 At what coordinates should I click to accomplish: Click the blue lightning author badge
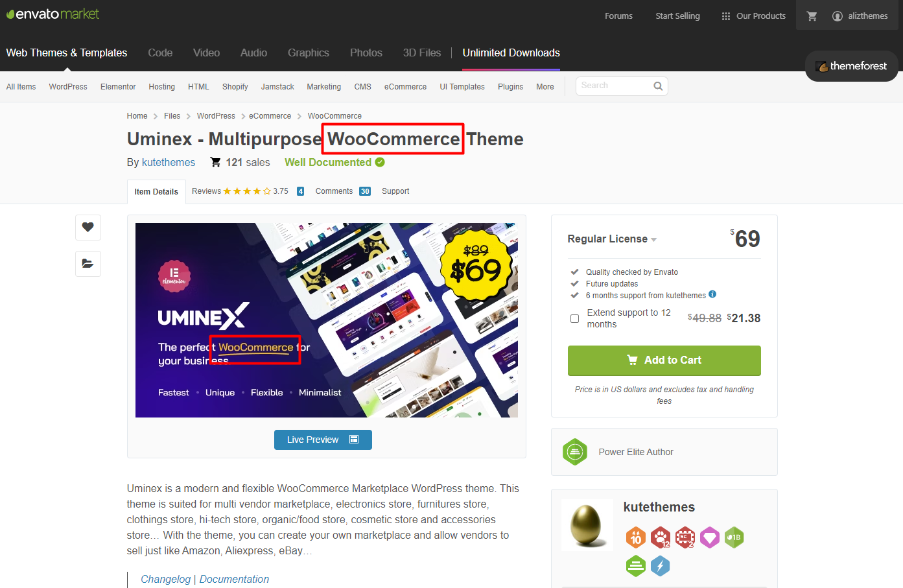[x=661, y=566]
